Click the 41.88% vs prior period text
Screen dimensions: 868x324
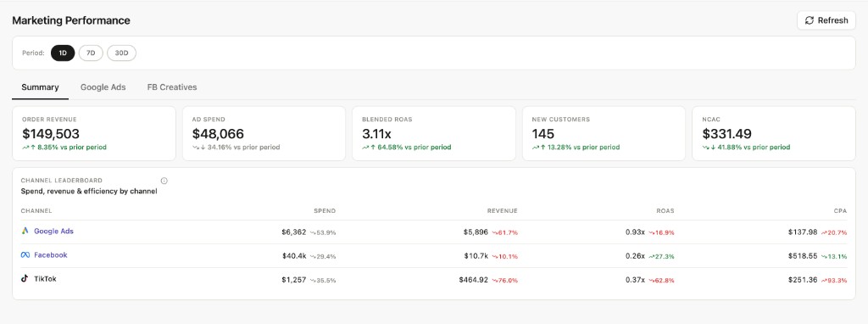(754, 148)
